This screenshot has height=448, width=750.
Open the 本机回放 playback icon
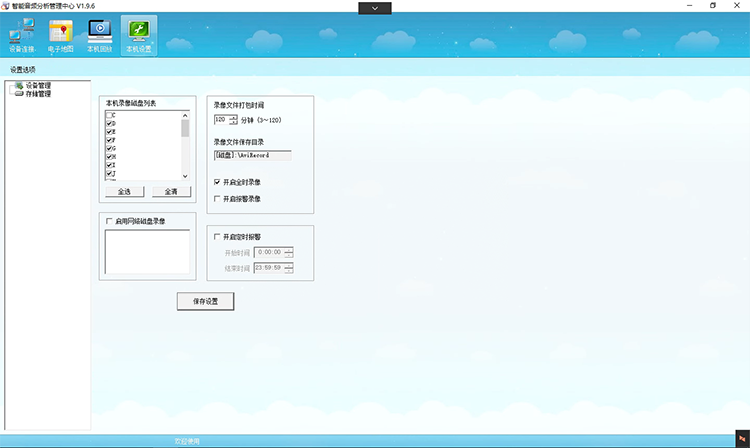tap(99, 36)
